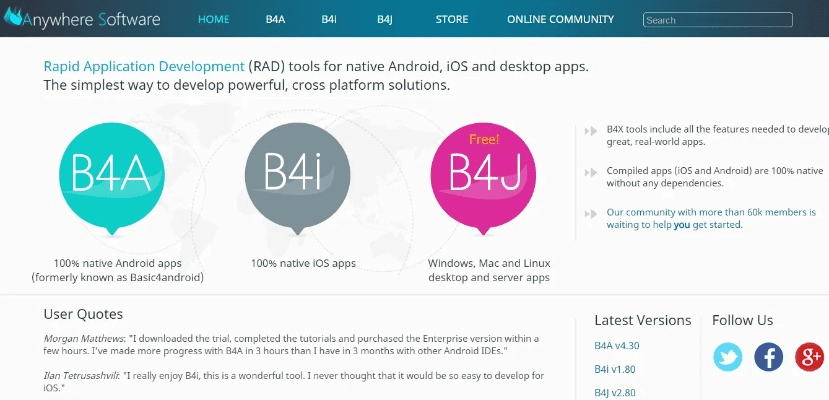Open the Twitter follow icon
This screenshot has width=829, height=400.
[728, 356]
